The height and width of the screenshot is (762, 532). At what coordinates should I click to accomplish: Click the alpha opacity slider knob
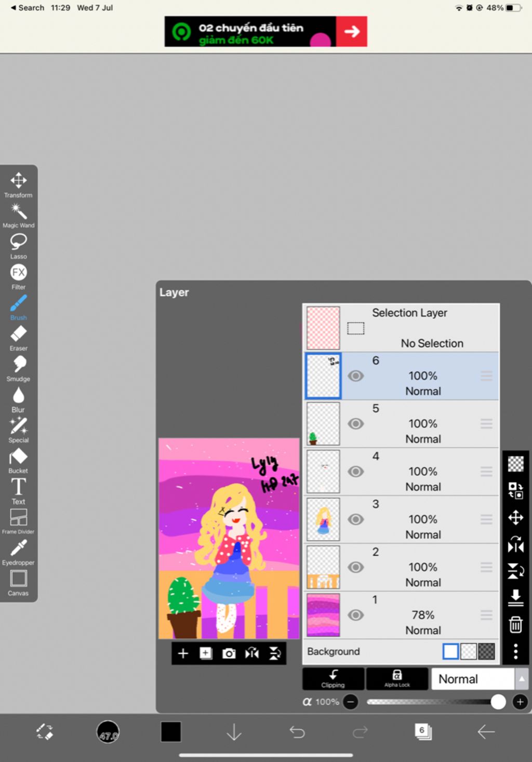coord(498,702)
